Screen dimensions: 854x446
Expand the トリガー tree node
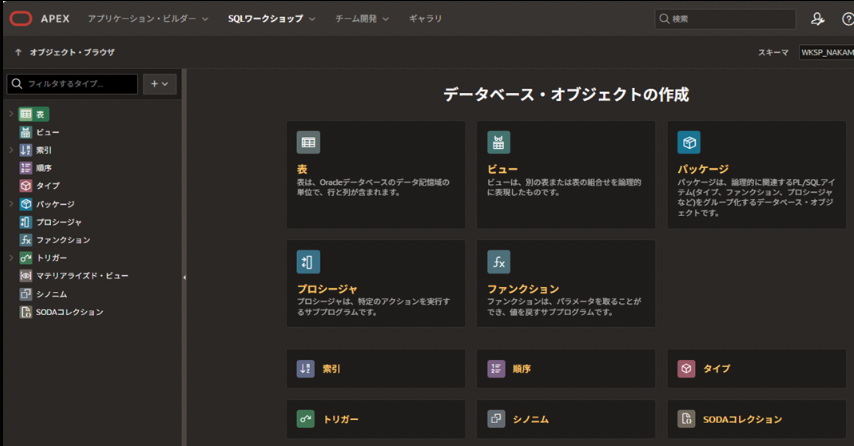(x=11, y=258)
